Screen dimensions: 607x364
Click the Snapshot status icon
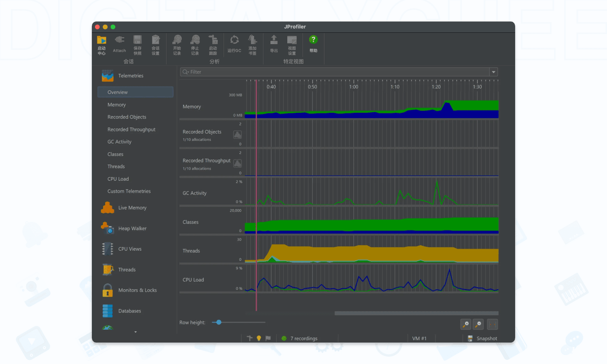click(x=470, y=339)
